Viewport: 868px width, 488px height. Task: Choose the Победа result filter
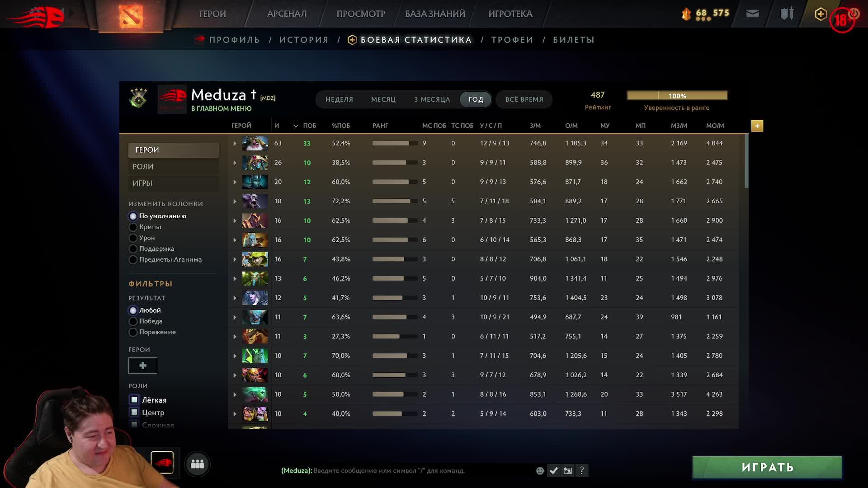click(133, 321)
